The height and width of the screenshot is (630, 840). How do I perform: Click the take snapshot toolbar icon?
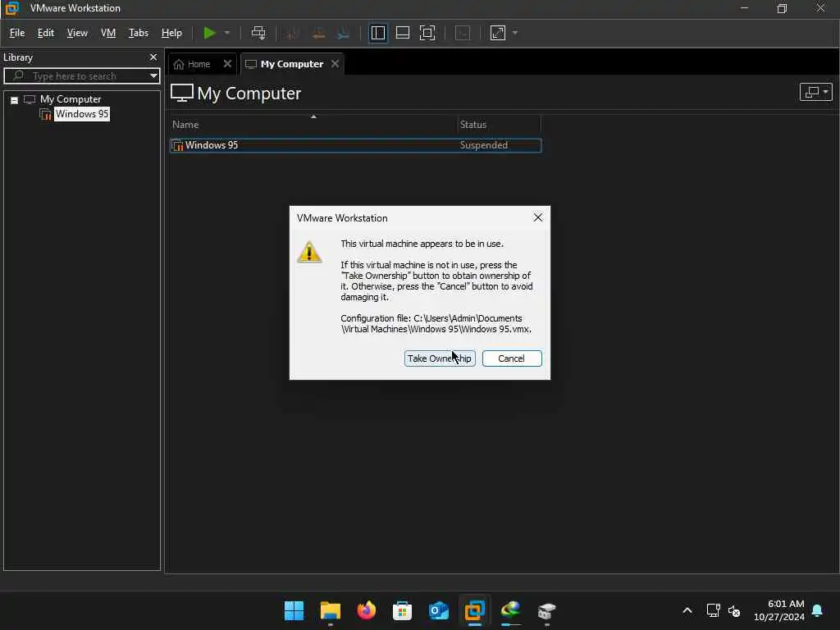(292, 33)
